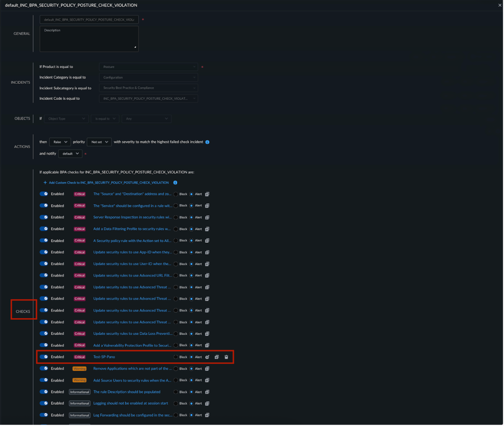Open the Any value dropdown in Objects
504x426 pixels.
coord(147,119)
